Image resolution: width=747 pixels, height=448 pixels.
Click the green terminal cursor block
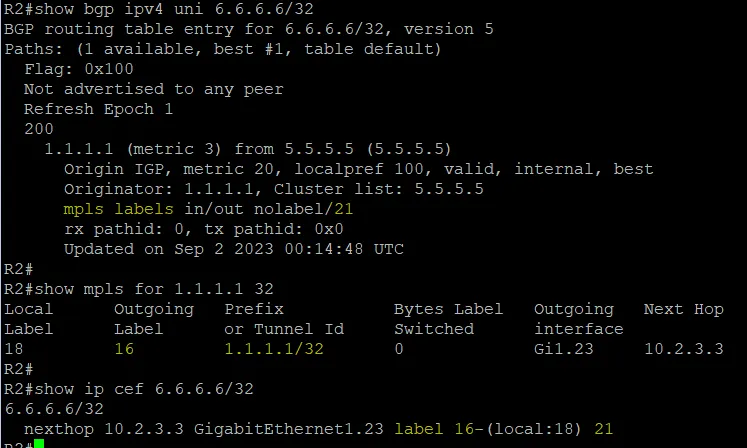(39, 444)
